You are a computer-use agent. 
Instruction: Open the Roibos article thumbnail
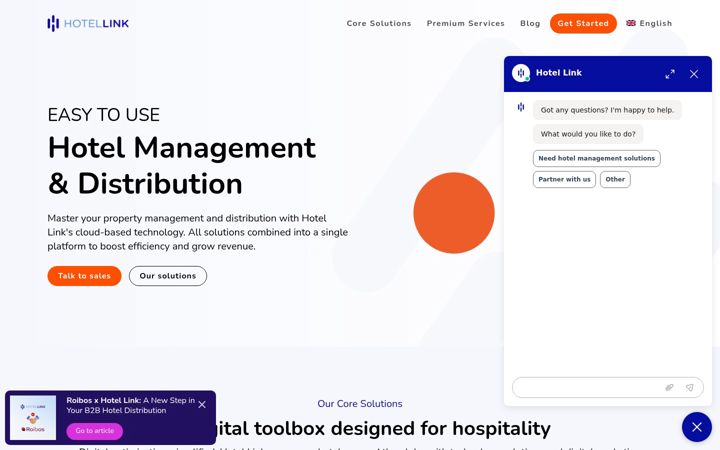coord(33,417)
